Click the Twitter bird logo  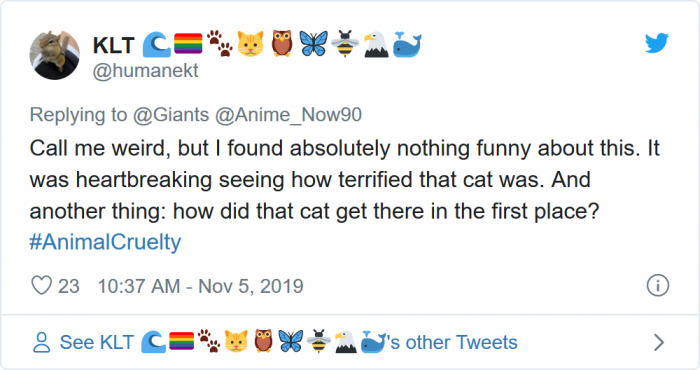coord(657,43)
